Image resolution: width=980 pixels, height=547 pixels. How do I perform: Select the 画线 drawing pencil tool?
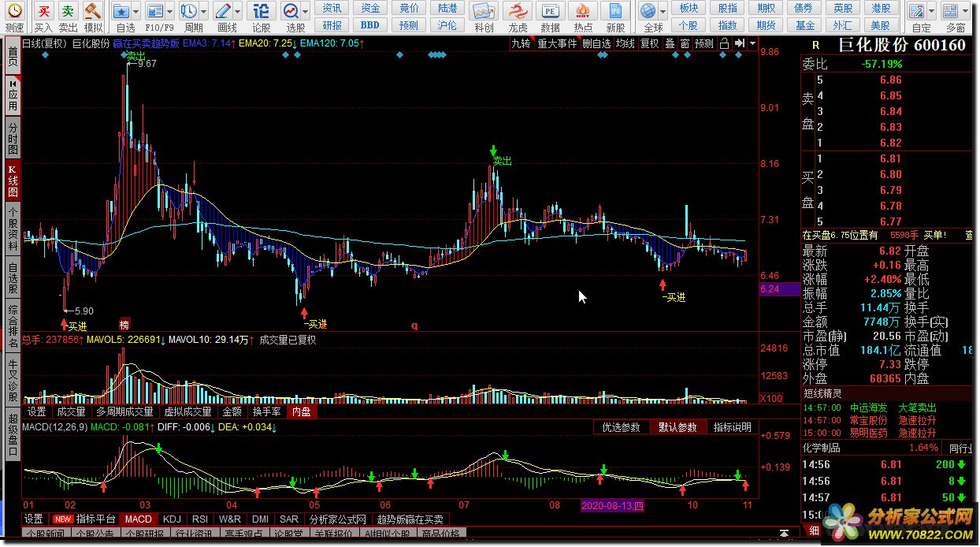click(223, 11)
